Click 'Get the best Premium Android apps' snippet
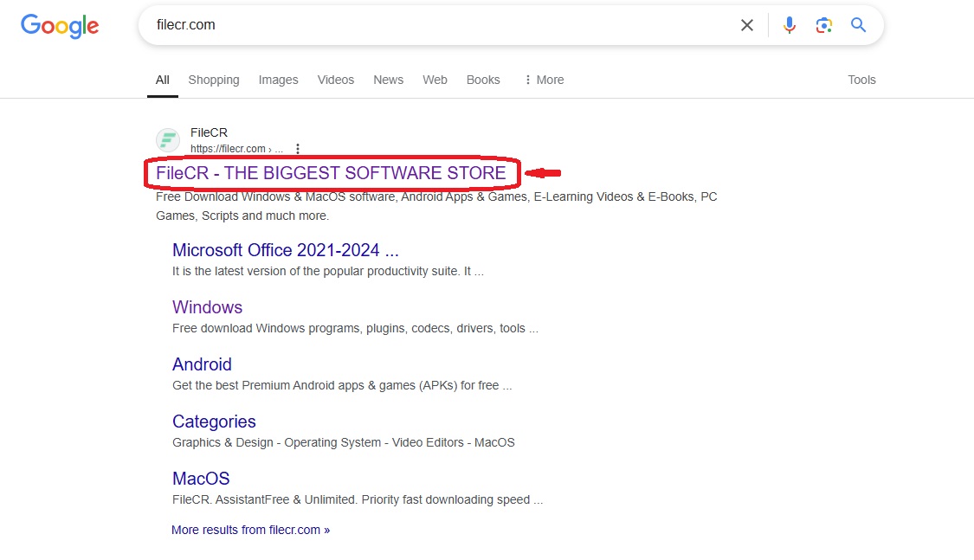Screen dimensions: 974x560 pyautogui.click(x=342, y=385)
